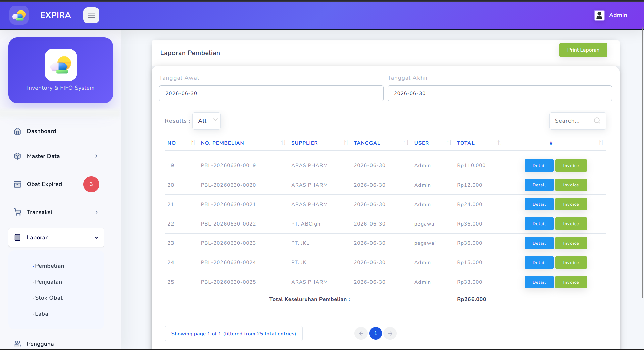Image resolution: width=644 pixels, height=350 pixels.
Task: Click the Admin username text
Action: (x=618, y=15)
